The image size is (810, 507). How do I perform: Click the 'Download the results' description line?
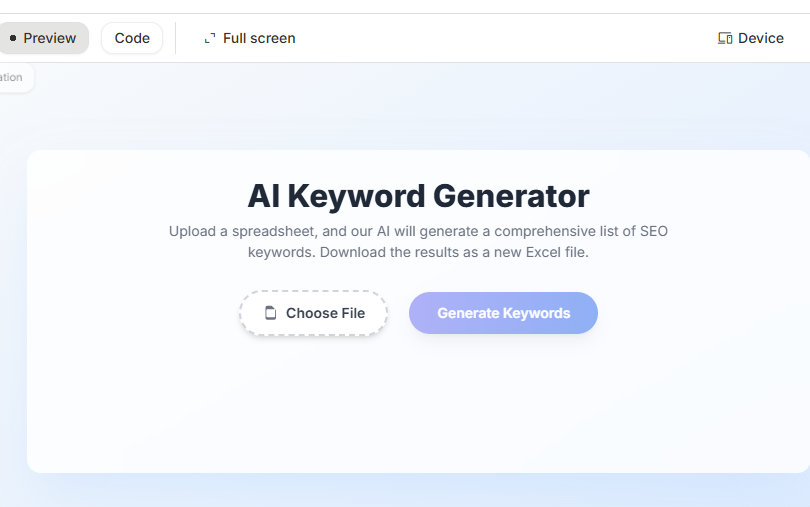418,252
